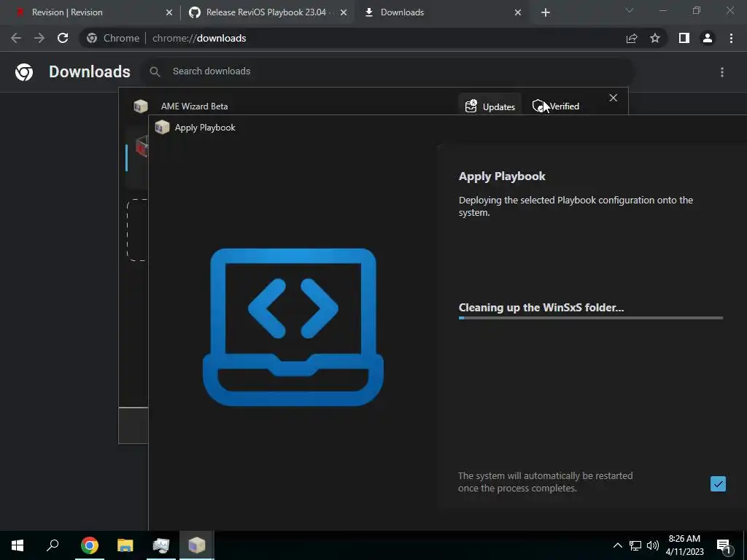Click the Search downloads field
This screenshot has width=747, height=560.
(390, 71)
